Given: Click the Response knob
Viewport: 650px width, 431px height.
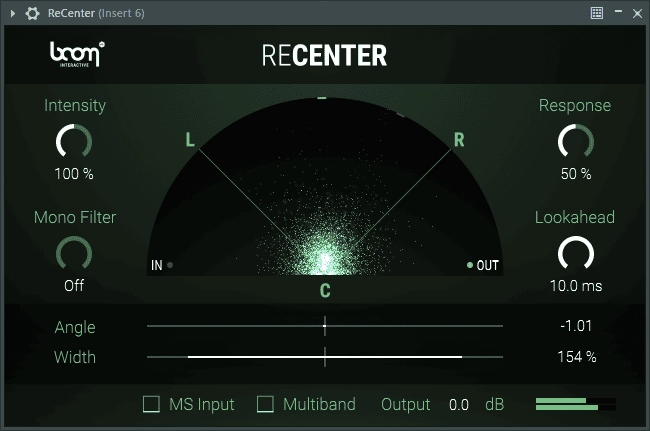Looking at the screenshot, I should tap(576, 141).
